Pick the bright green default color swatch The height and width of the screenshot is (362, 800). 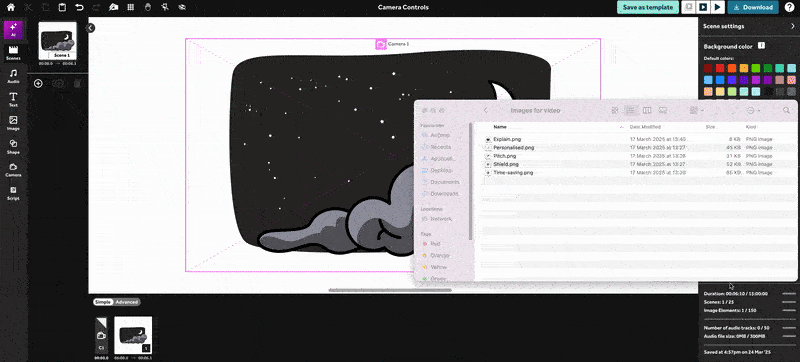click(x=756, y=68)
